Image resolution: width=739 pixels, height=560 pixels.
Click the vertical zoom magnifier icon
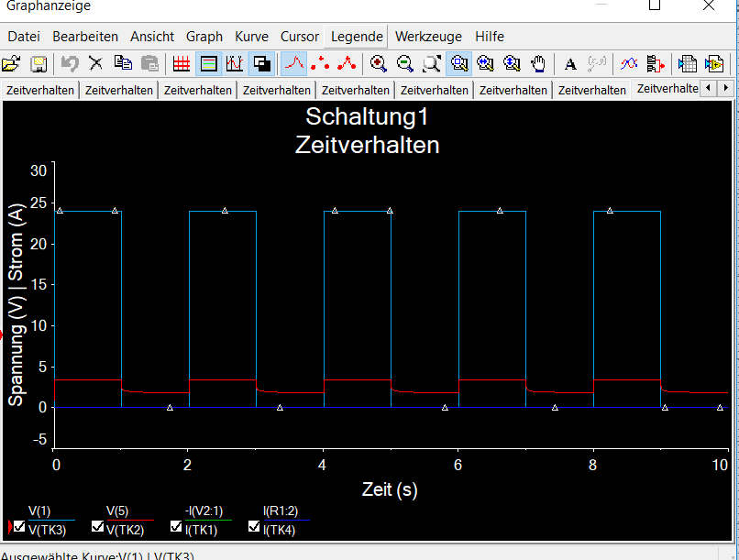pyautogui.click(x=512, y=63)
